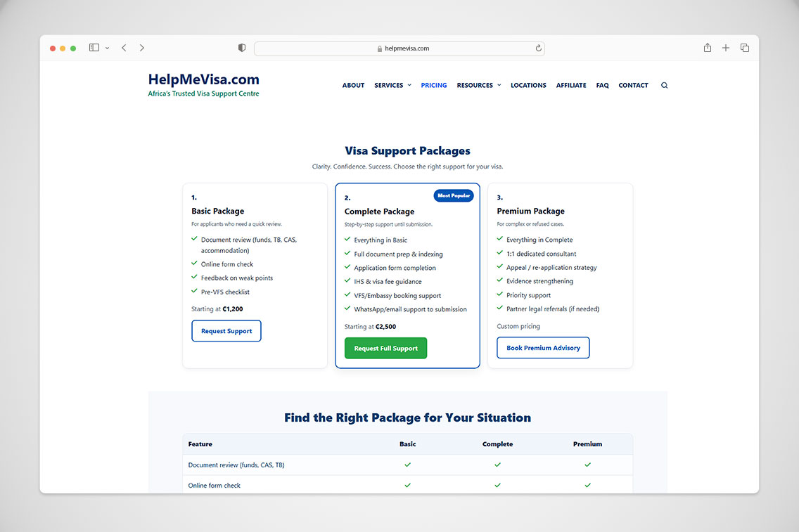Open the sidebar options chevron next to sidebar icon
Image resolution: width=799 pixels, height=532 pixels.
107,48
